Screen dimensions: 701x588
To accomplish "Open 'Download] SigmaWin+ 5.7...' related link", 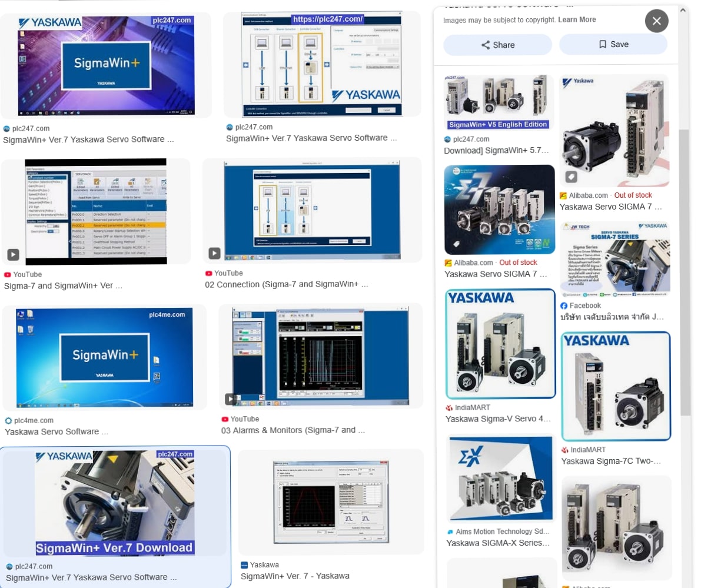I will pos(496,151).
